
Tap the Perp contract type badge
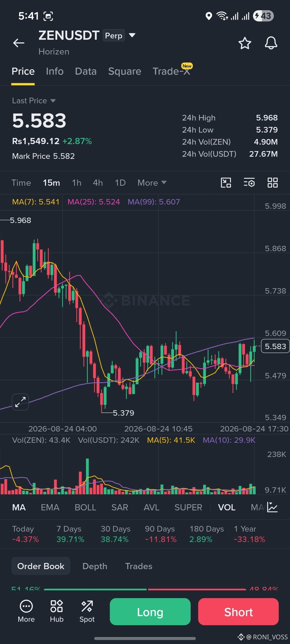[114, 35]
